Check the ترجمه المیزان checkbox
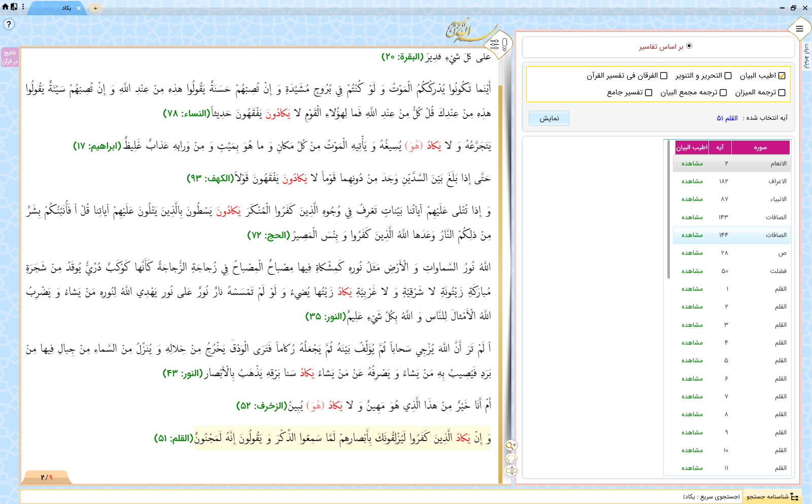The width and height of the screenshot is (812, 504). pyautogui.click(x=782, y=92)
